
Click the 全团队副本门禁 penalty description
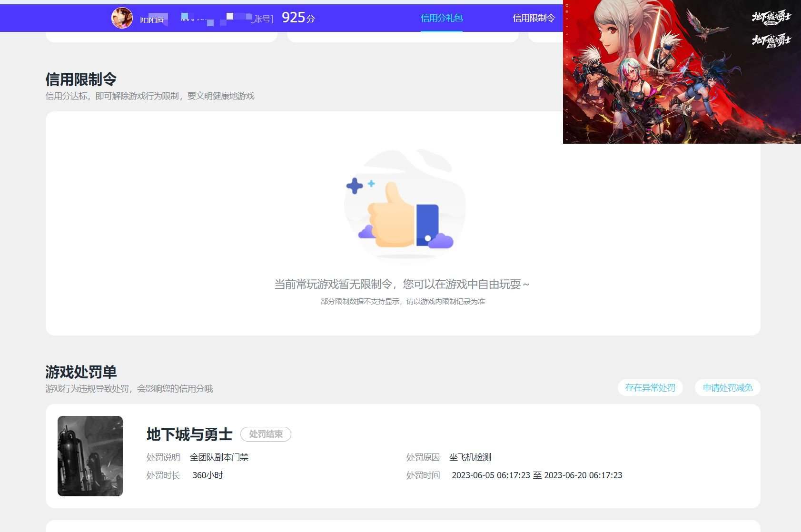tap(219, 457)
